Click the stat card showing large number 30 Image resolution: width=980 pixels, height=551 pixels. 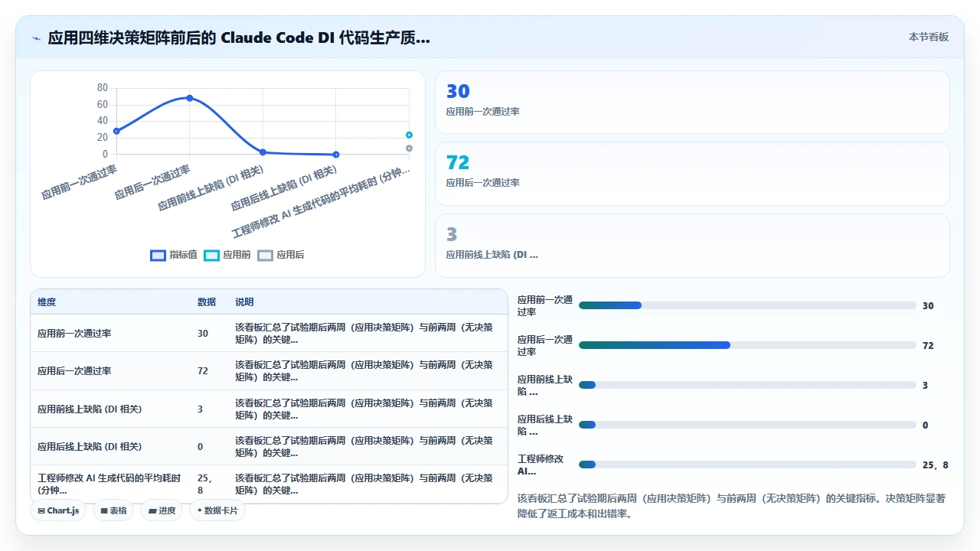click(x=692, y=102)
